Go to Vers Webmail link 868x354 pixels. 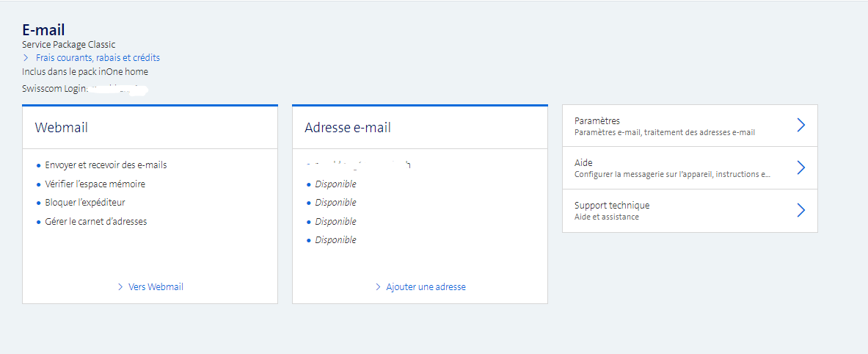156,287
